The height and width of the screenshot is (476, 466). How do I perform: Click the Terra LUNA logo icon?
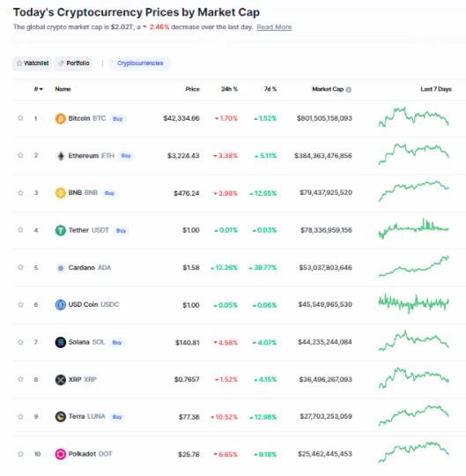click(61, 417)
